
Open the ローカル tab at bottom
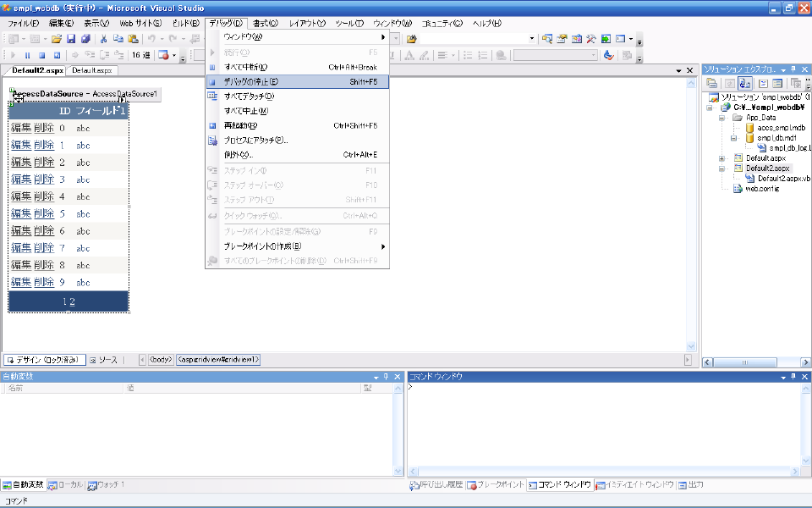point(66,484)
